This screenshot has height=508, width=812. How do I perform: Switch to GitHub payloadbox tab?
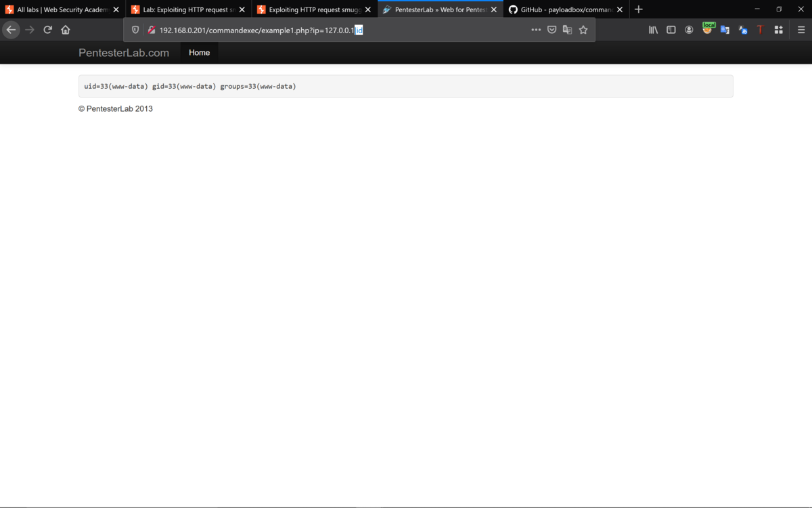566,9
